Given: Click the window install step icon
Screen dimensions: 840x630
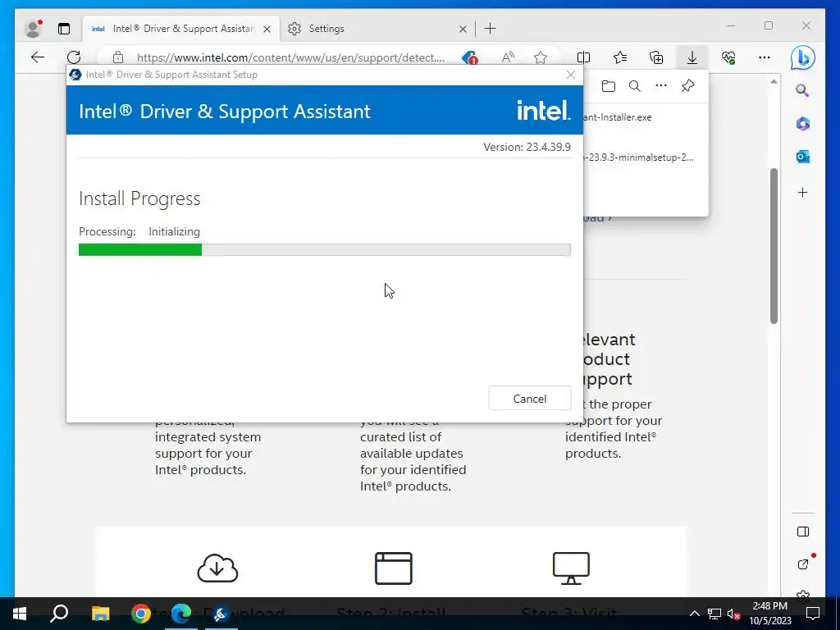Looking at the screenshot, I should click(394, 568).
